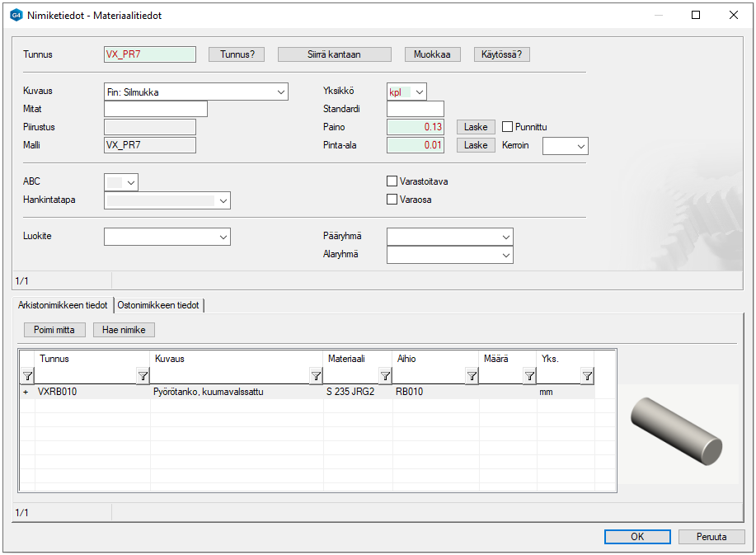Open the Kuvaus dropdown list
This screenshot has width=756, height=555.
tap(281, 92)
